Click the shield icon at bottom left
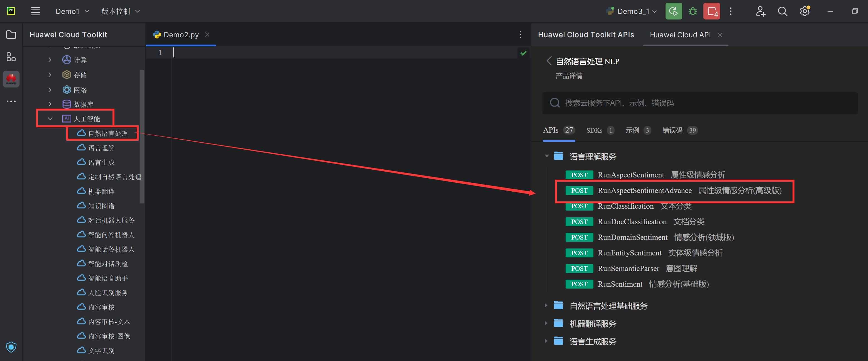 point(11,347)
